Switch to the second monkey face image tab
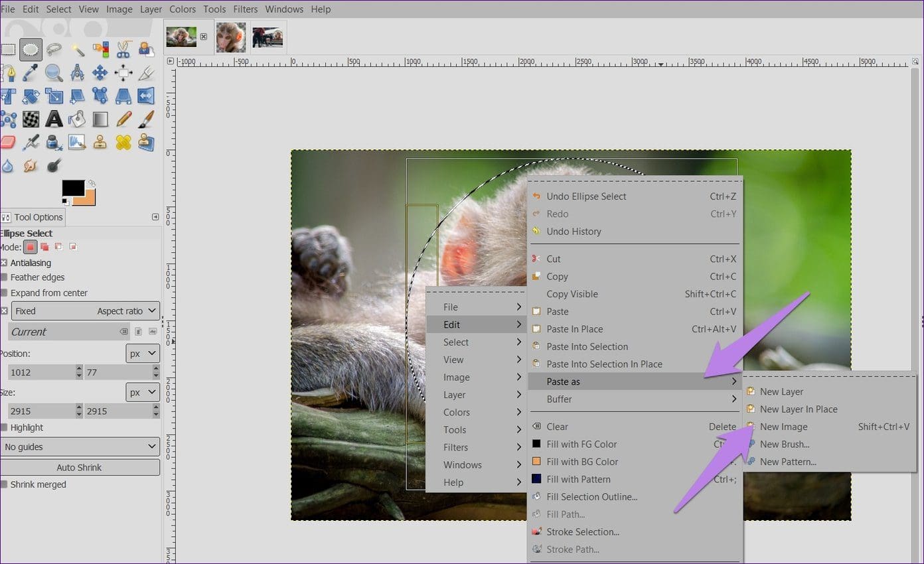This screenshot has width=924, height=564. (231, 37)
